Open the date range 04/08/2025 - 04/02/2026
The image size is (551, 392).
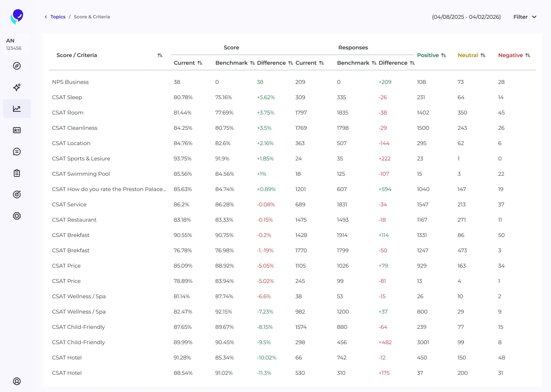pos(466,17)
